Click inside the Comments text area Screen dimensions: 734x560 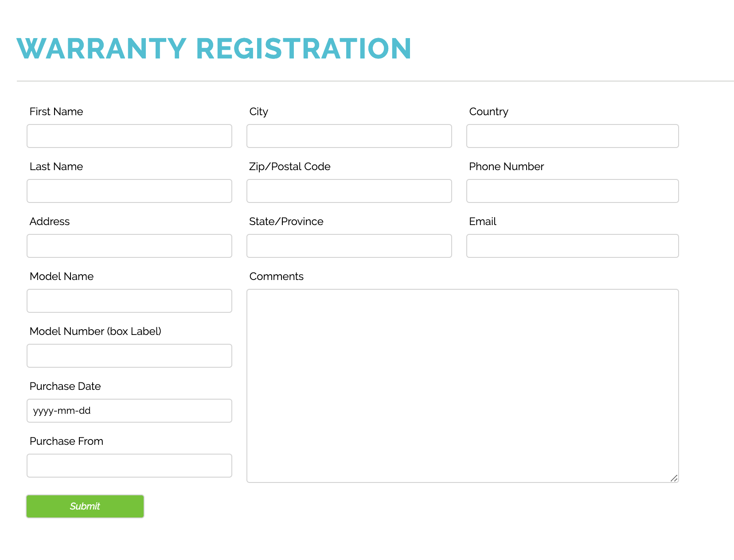pyautogui.click(x=462, y=385)
